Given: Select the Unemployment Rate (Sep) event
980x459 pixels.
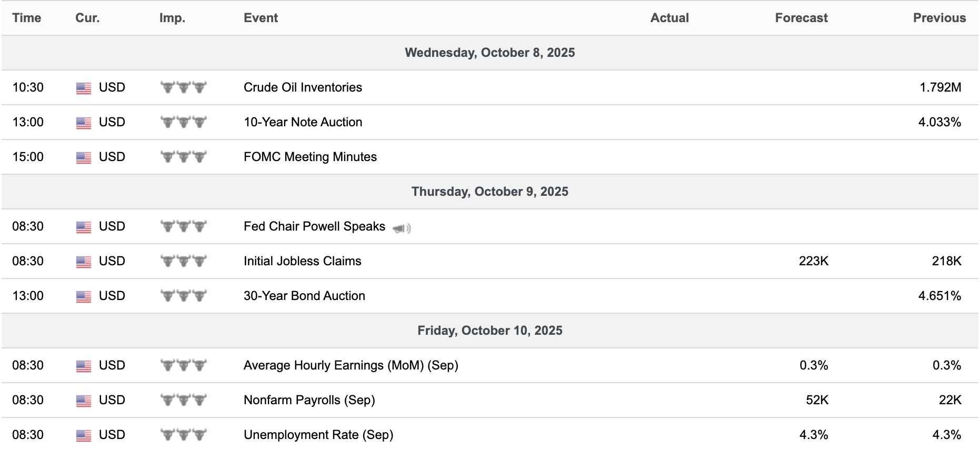Looking at the screenshot, I should click(x=318, y=435).
